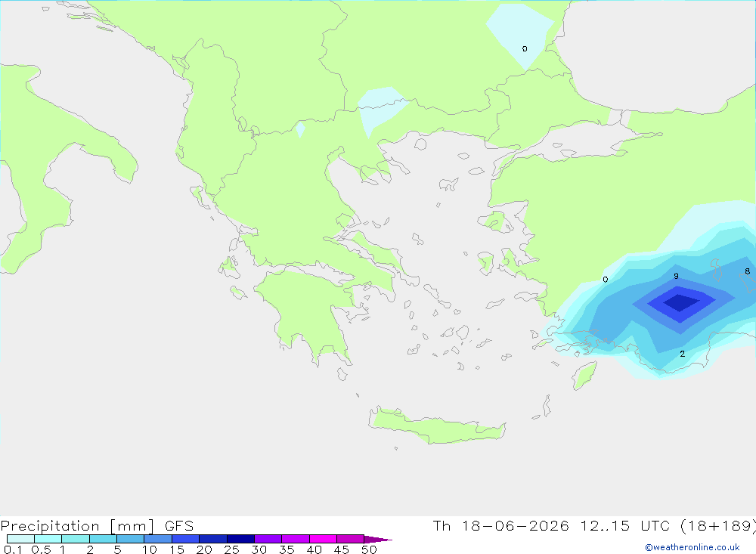The image size is (756, 554).
Task: Click the '25' legend tick label
Action: (x=231, y=549)
